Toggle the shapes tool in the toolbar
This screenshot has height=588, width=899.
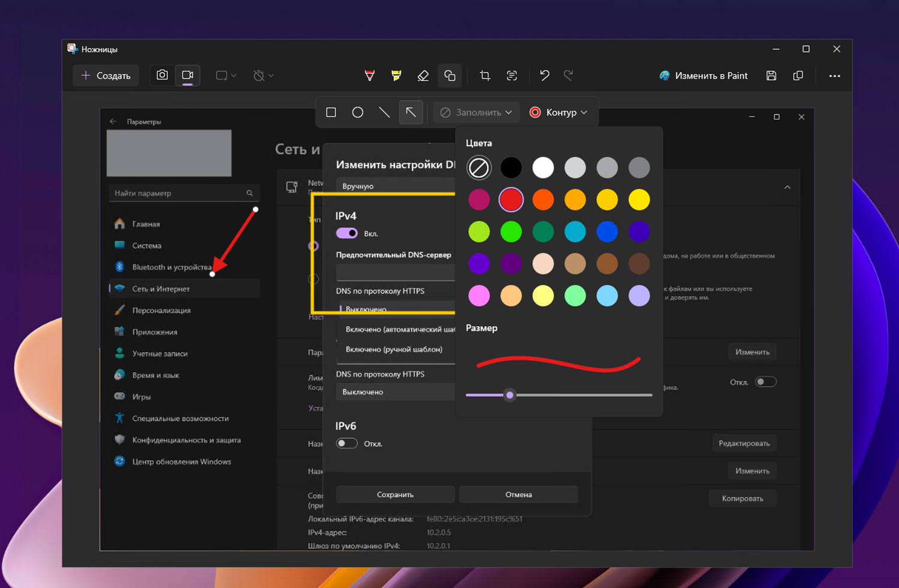tap(450, 76)
